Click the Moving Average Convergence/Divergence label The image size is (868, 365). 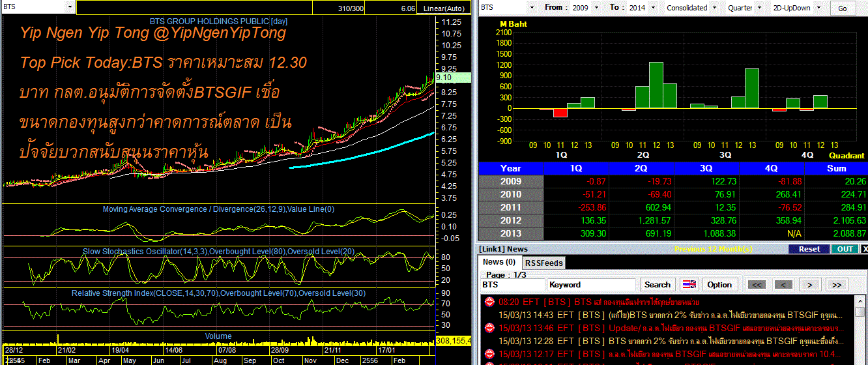point(218,209)
